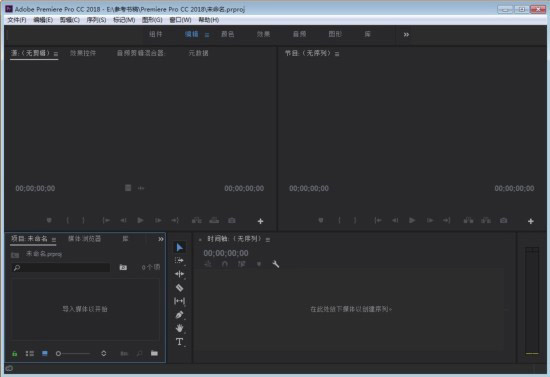Click Insert button in Source monitor

(x=197, y=221)
